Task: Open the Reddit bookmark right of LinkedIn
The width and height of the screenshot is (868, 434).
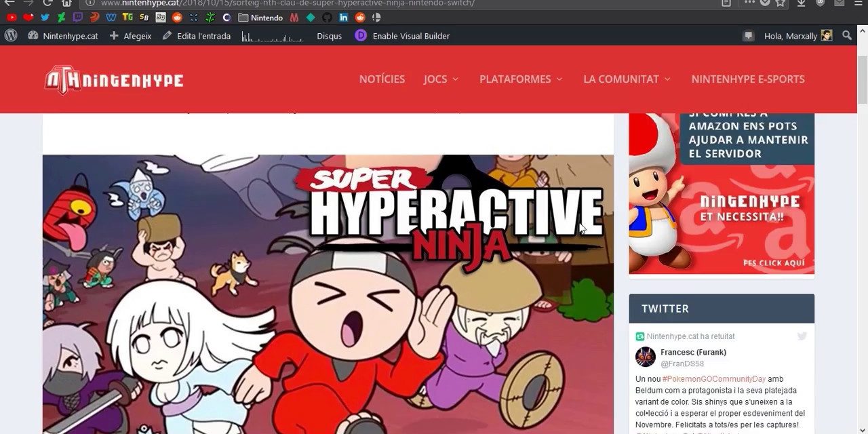Action: [360, 18]
